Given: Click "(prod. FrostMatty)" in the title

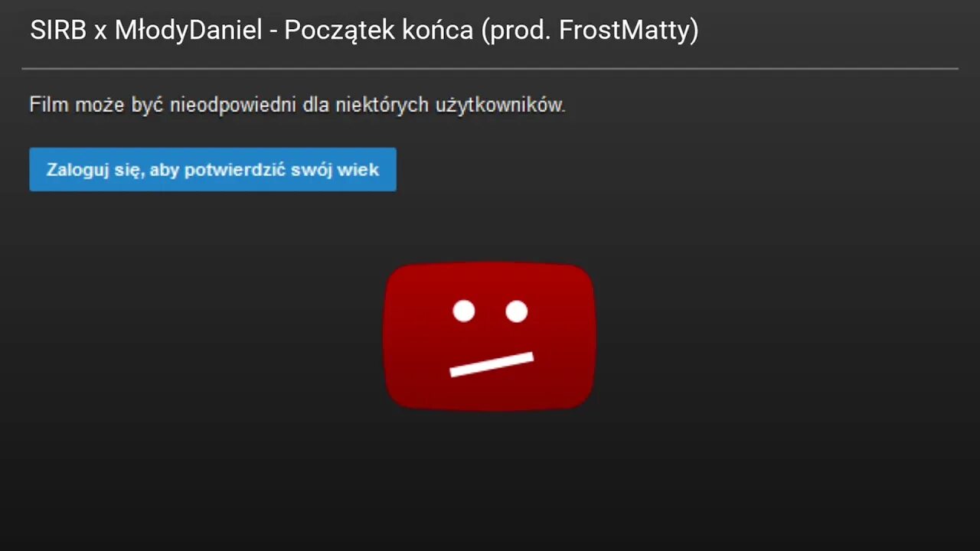Looking at the screenshot, I should 591,31.
